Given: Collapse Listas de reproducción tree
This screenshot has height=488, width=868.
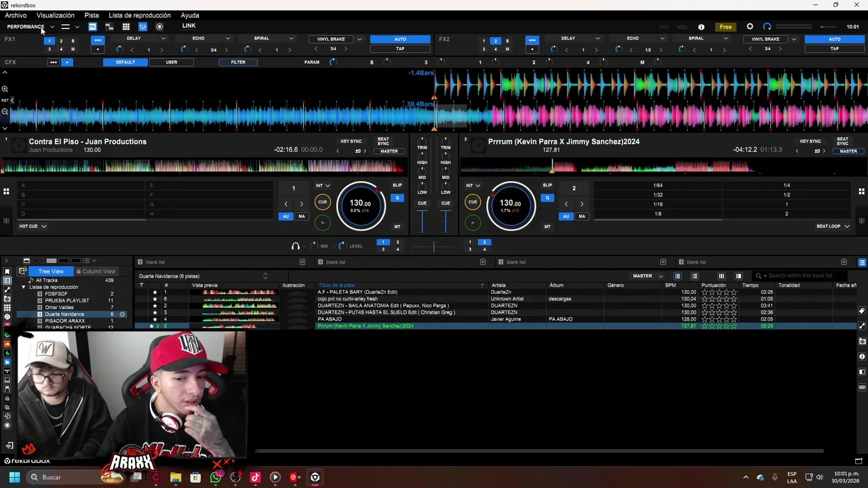Looking at the screenshot, I should coord(23,287).
